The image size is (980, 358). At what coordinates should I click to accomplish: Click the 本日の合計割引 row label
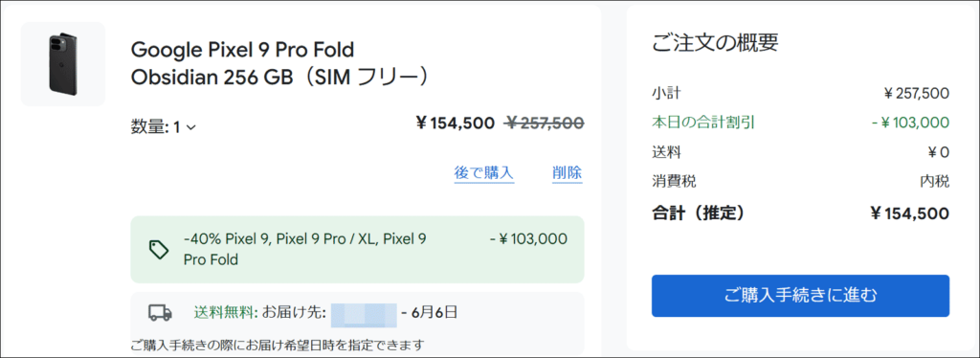[707, 123]
